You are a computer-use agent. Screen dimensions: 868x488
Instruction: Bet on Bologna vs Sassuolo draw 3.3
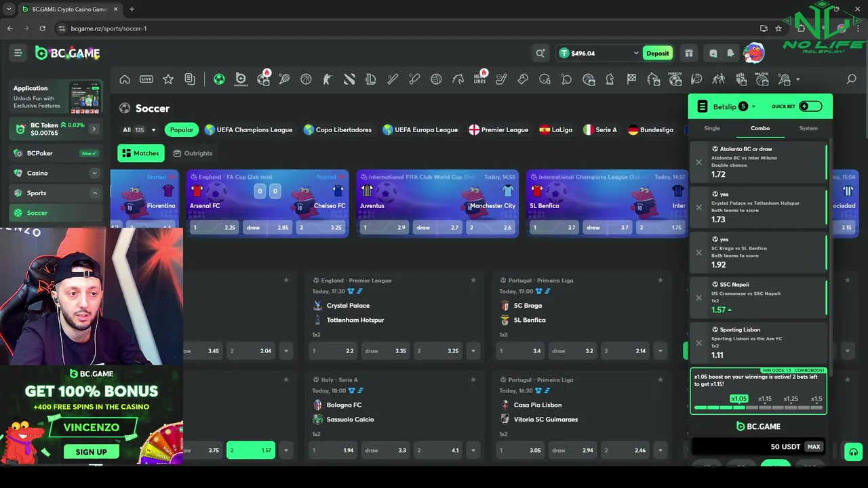coord(385,450)
